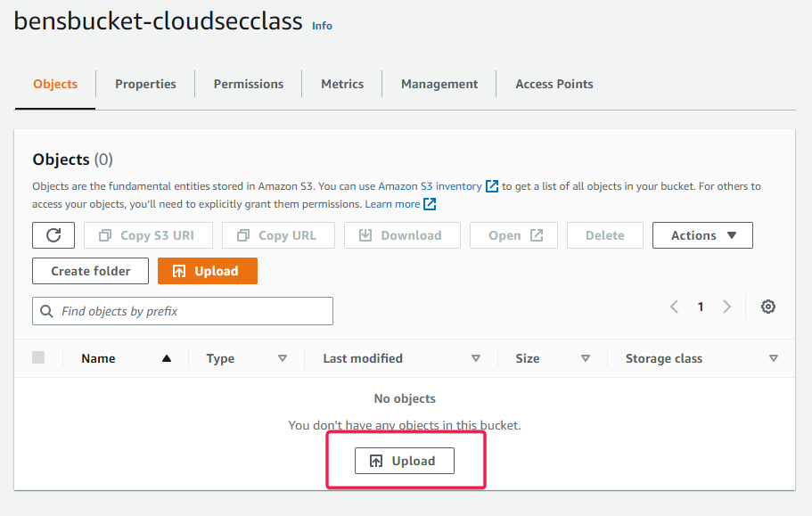The image size is (812, 516).
Task: Click the Name column header text
Action: (98, 358)
